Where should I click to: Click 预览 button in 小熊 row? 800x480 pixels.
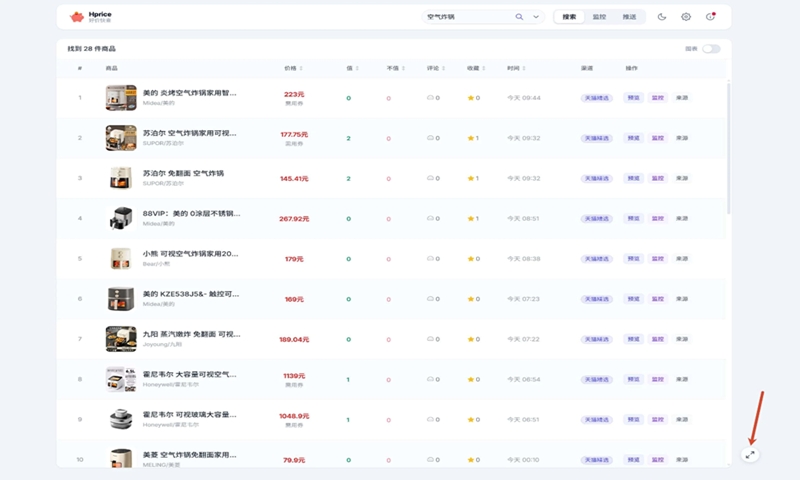(x=633, y=259)
